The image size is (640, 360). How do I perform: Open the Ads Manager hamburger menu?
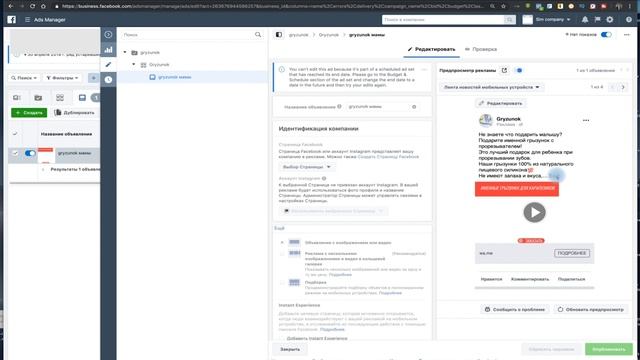(x=27, y=20)
